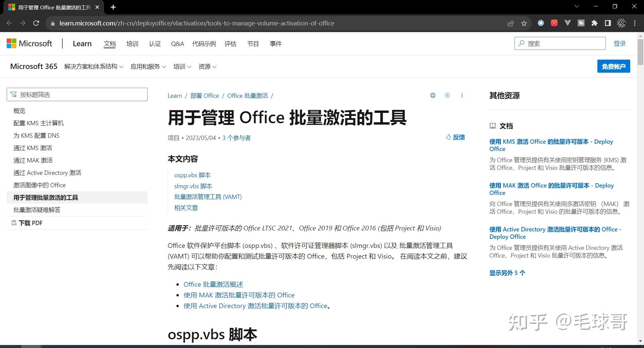
Task: Jump to 相关文章 section
Action: point(186,208)
